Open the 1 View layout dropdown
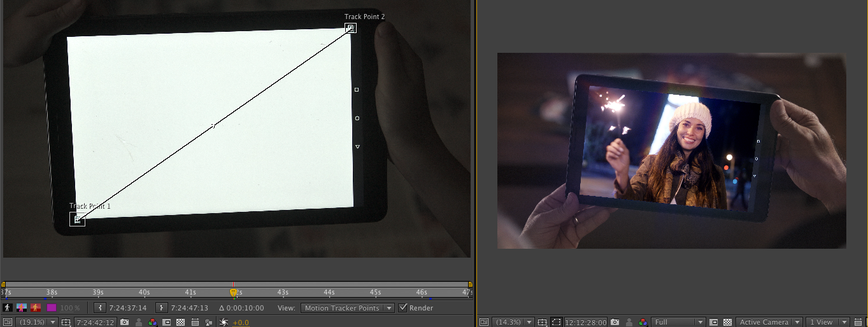The width and height of the screenshot is (868, 327). pyautogui.click(x=827, y=322)
